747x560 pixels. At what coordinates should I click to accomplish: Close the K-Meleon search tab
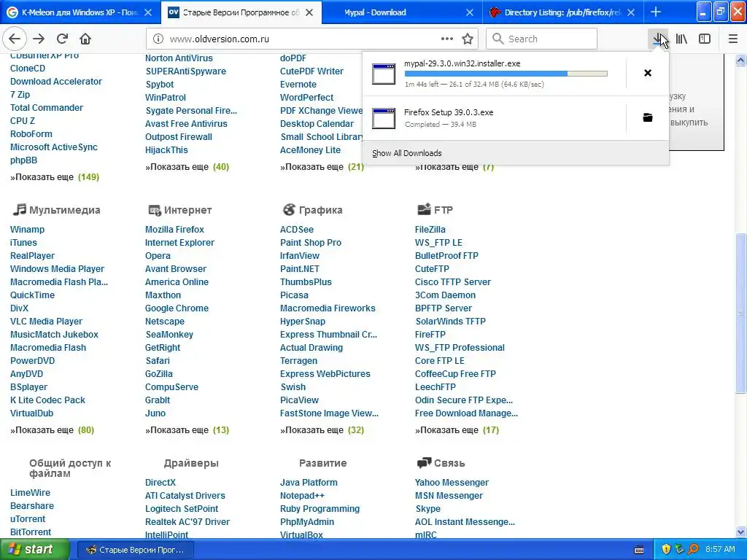click(x=148, y=12)
